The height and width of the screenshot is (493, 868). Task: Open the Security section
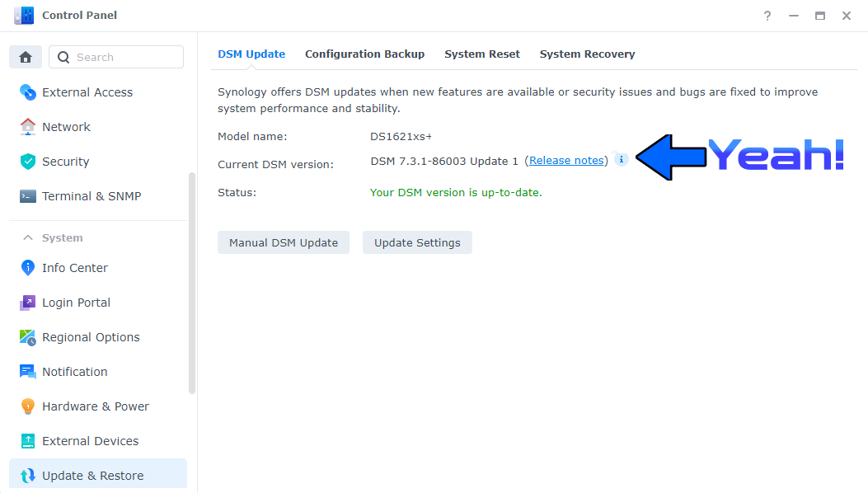pos(66,161)
